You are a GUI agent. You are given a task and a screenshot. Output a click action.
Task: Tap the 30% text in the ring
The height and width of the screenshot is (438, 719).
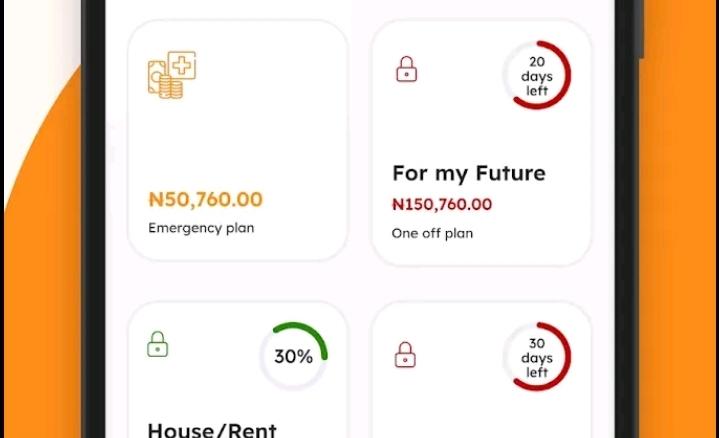[x=293, y=356]
